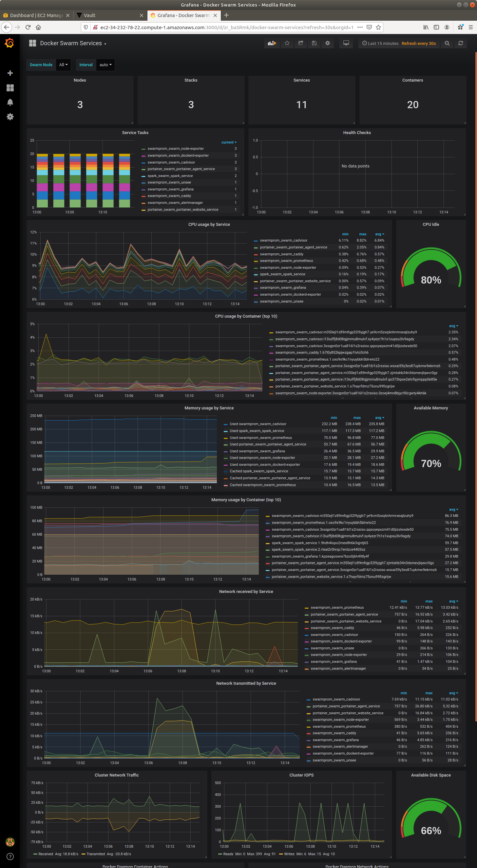Open Health Checks panel title menu
Viewport: 477px width, 868px height.
357,132
